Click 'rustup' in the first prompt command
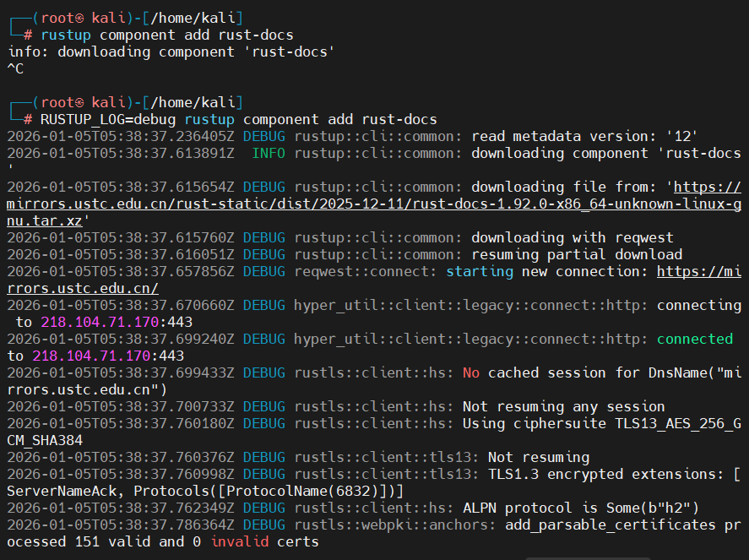Viewport: 749px width, 560px height. [x=66, y=35]
